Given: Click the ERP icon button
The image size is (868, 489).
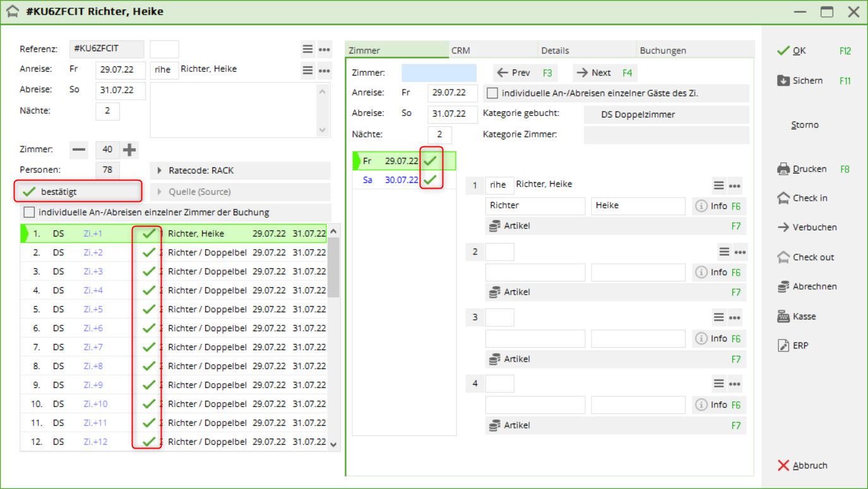Looking at the screenshot, I should pyautogui.click(x=783, y=345).
